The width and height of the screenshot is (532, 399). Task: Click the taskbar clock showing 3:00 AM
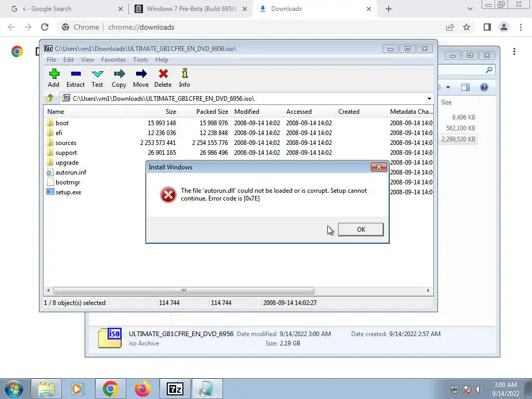tap(506, 389)
